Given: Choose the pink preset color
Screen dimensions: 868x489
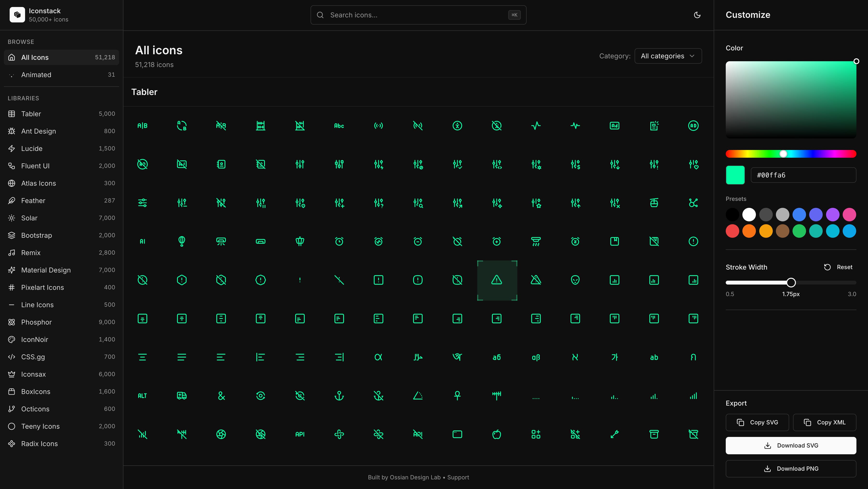Looking at the screenshot, I should [849, 214].
